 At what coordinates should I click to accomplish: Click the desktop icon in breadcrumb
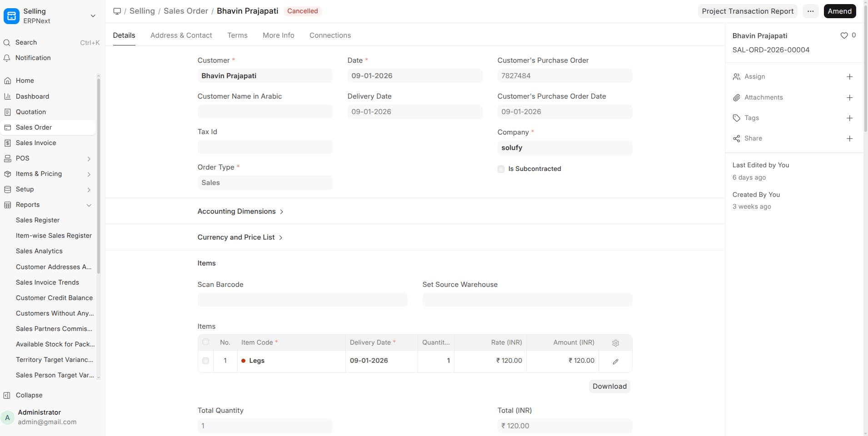[117, 11]
